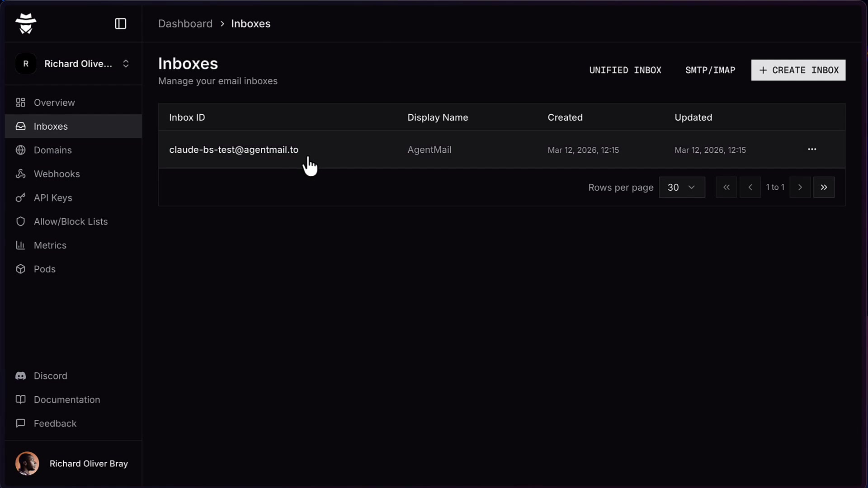Viewport: 868px width, 488px height.
Task: Switch to the Unified Inbox view
Action: (626, 70)
